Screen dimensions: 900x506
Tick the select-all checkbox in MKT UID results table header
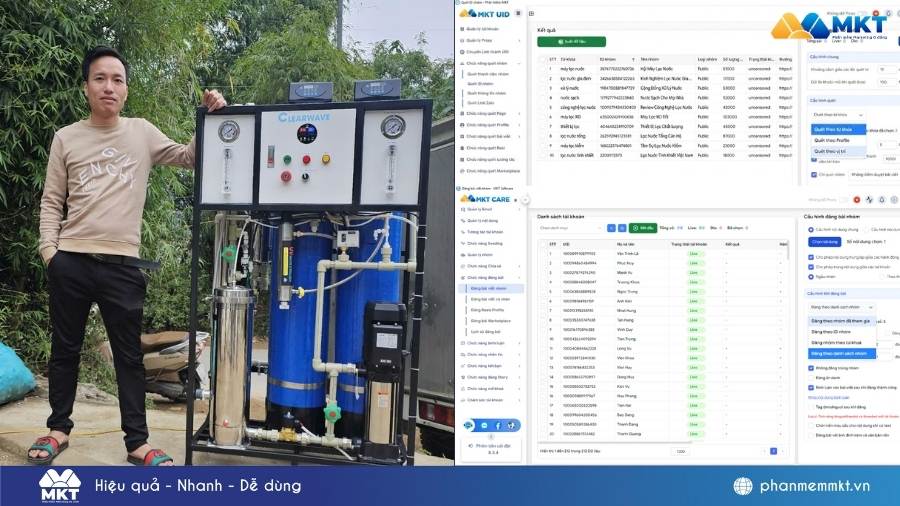pos(542,59)
